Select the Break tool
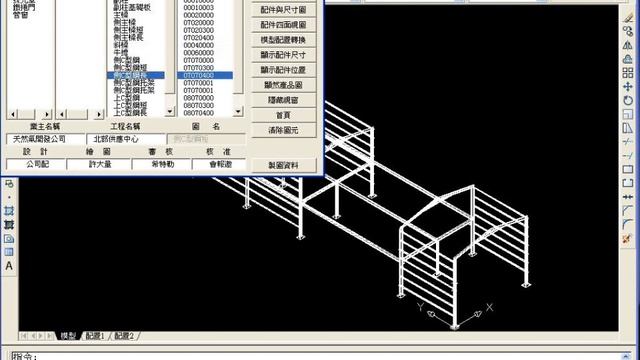Screen dimensions: 640x360 coord(628,183)
